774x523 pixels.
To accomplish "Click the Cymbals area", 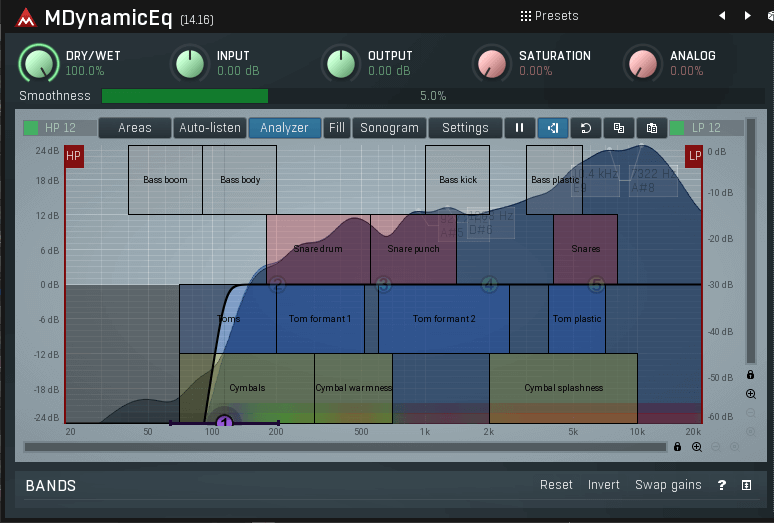I will [247, 388].
